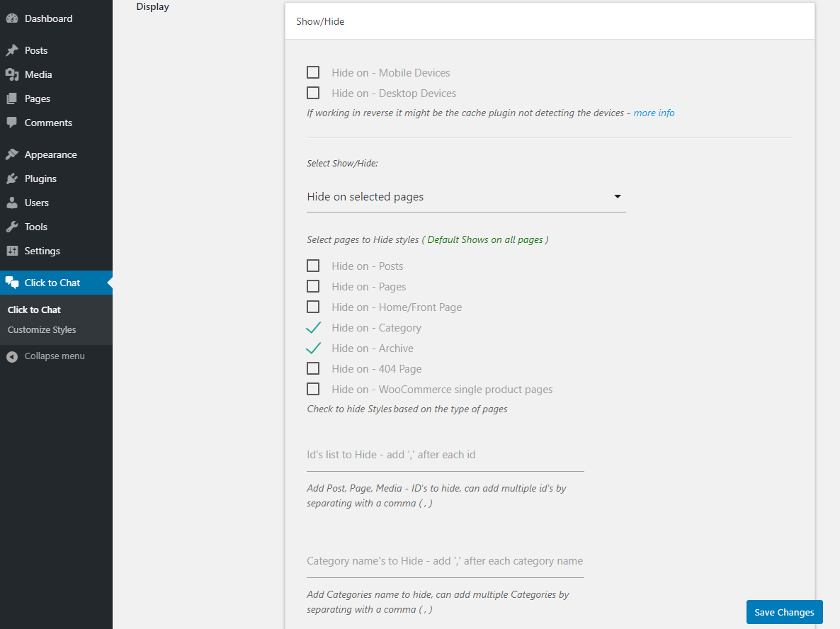
Task: Open the Click to Chat submenu item
Action: 34,310
